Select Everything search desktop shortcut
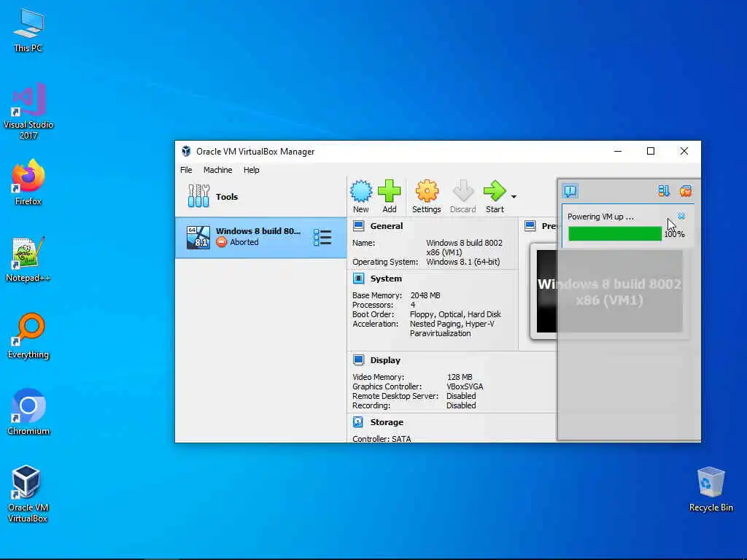Viewport: 747px width, 560px height. (28, 335)
